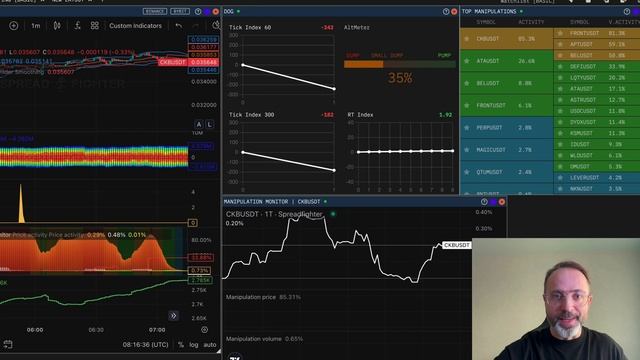
Task: Select QTUMUSDT 2.4% row
Action: point(507,172)
